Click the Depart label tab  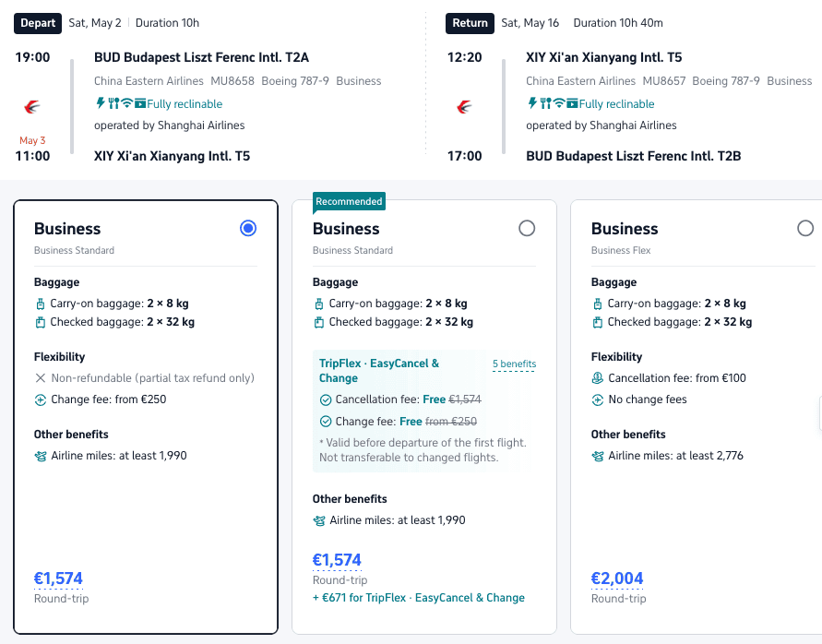point(38,23)
